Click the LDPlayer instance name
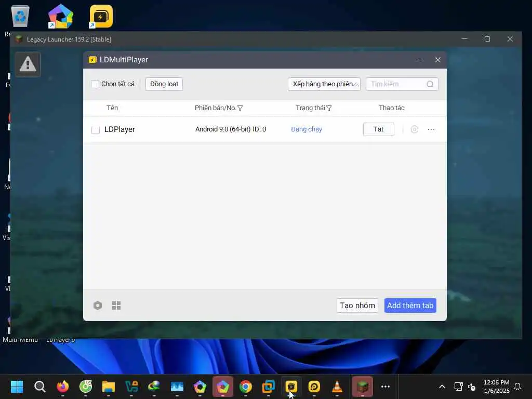Viewport: 532px width, 399px height. pos(120,129)
